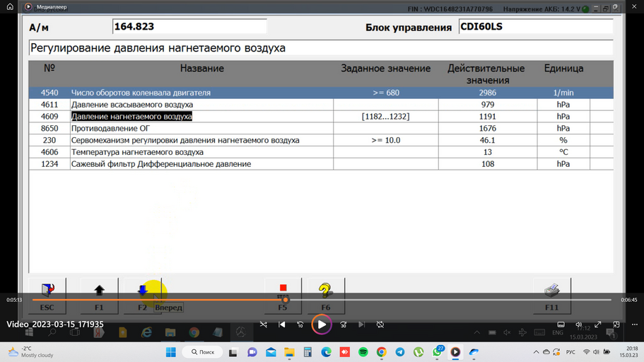The image size is (644, 362).
Task: Click the F5 red stop button
Action: pyautogui.click(x=283, y=292)
